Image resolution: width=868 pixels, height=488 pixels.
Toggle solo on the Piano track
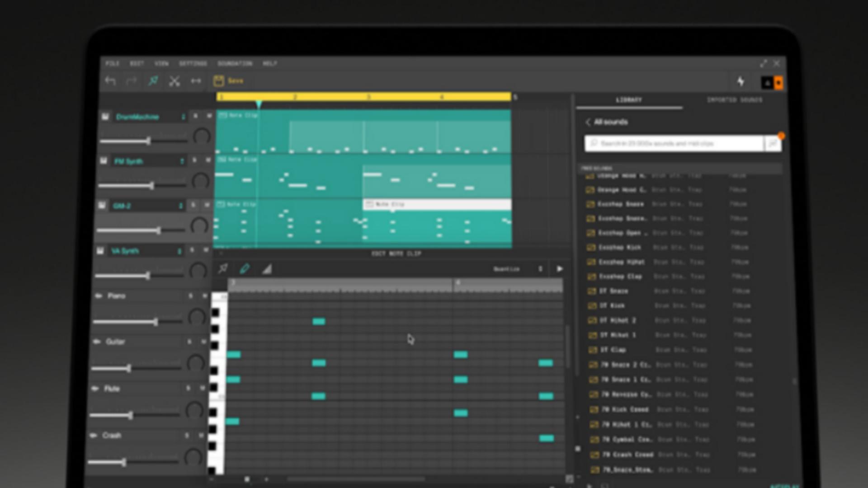point(190,296)
